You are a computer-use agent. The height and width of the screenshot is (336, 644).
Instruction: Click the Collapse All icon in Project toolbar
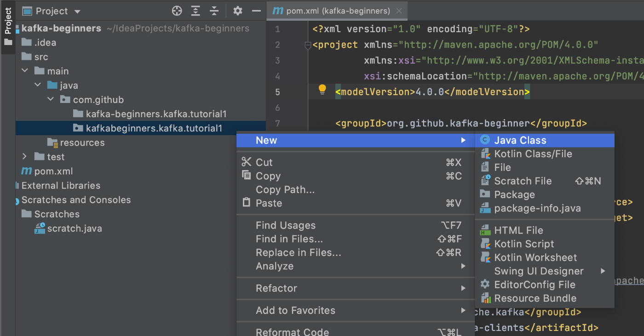click(214, 11)
